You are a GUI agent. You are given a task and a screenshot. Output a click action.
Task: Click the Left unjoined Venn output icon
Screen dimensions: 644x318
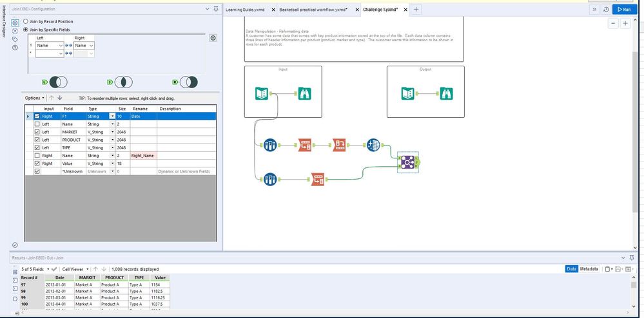pyautogui.click(x=58, y=82)
